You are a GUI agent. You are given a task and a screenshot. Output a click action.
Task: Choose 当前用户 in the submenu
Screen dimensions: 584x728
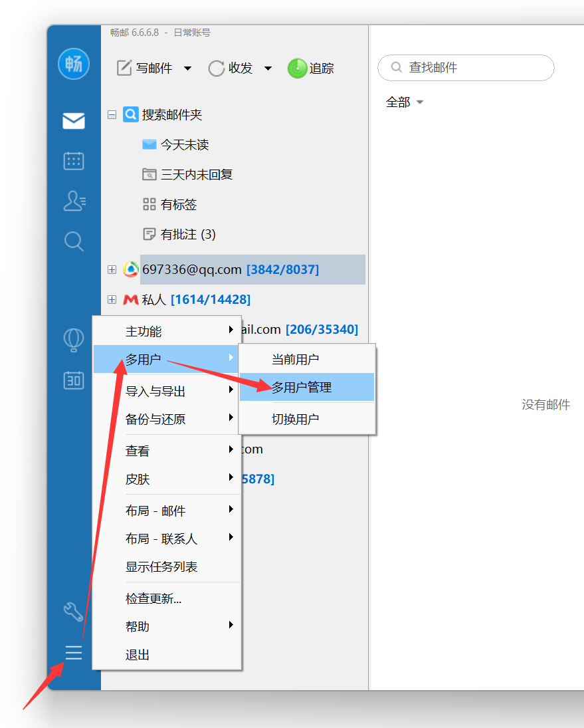(x=306, y=360)
